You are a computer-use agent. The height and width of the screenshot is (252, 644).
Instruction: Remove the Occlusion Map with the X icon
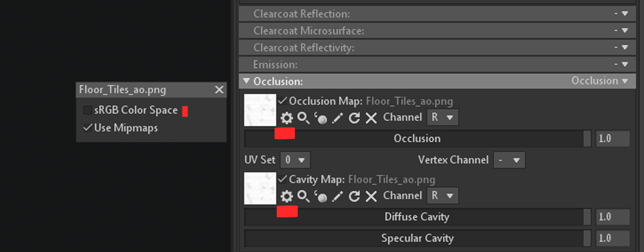[371, 118]
